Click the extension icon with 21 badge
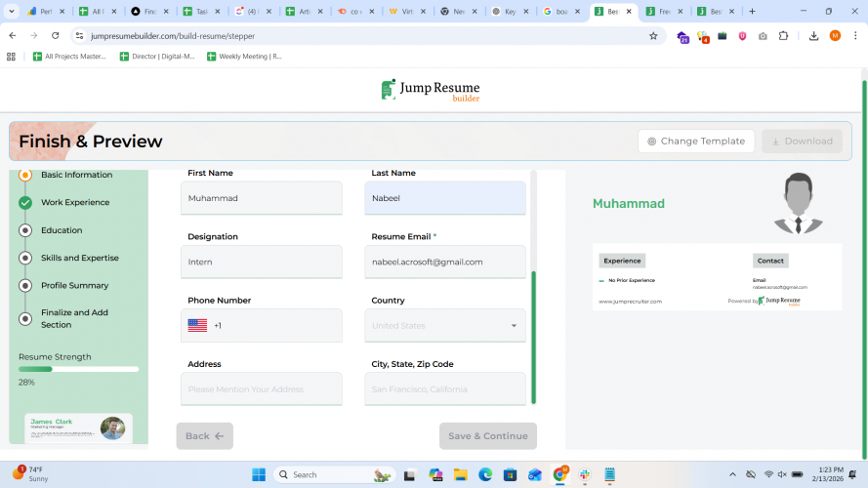Image resolution: width=868 pixels, height=488 pixels. [682, 36]
